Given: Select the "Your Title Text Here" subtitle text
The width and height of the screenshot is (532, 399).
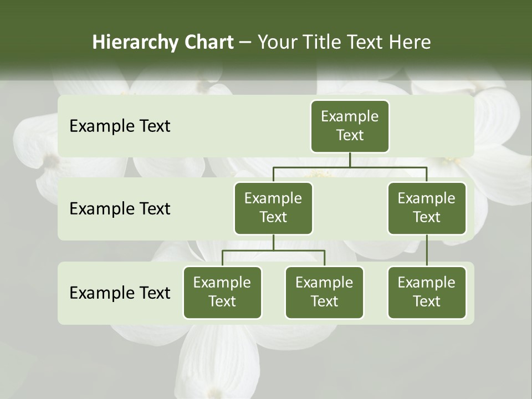Looking at the screenshot, I should coord(344,42).
